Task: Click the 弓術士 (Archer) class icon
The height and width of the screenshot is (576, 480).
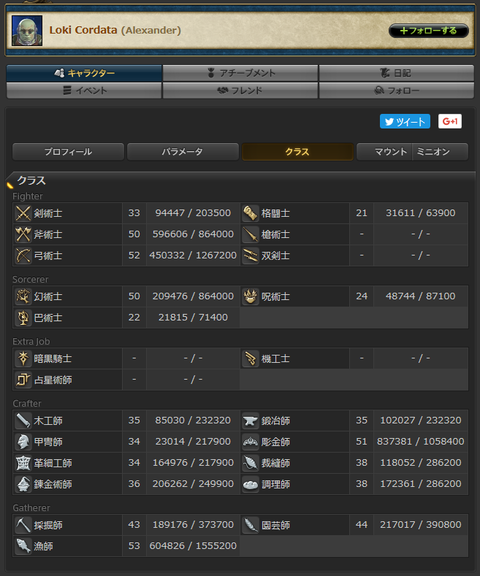Action: coord(23,256)
